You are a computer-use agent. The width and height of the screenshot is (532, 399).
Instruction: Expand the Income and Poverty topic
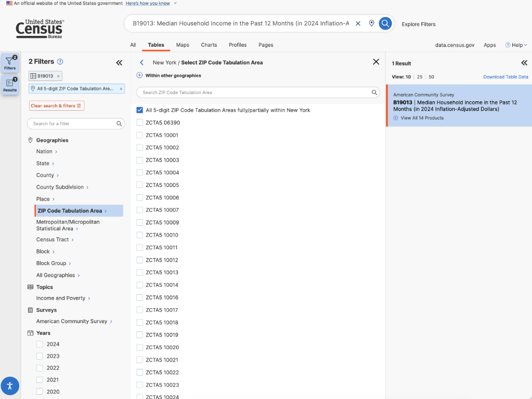point(63,298)
